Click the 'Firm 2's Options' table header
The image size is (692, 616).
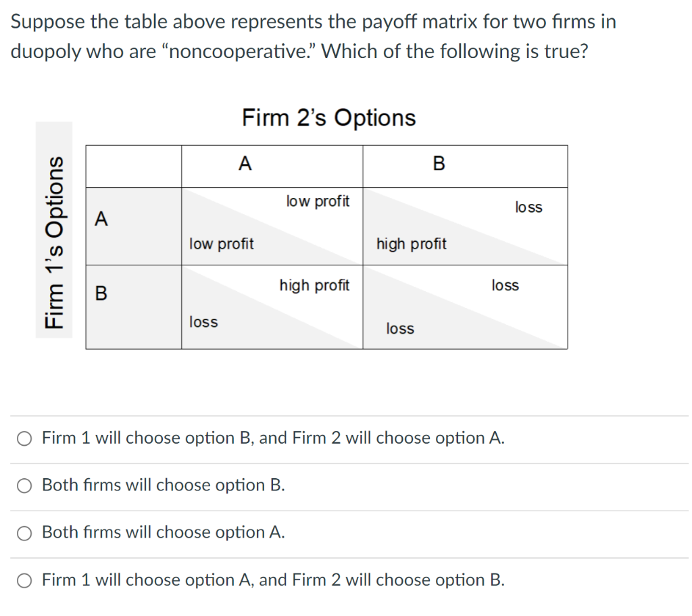click(x=328, y=118)
